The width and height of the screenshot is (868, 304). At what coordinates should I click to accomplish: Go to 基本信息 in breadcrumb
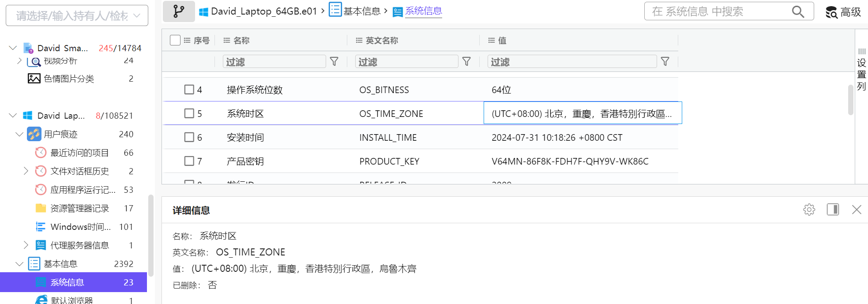tap(362, 11)
